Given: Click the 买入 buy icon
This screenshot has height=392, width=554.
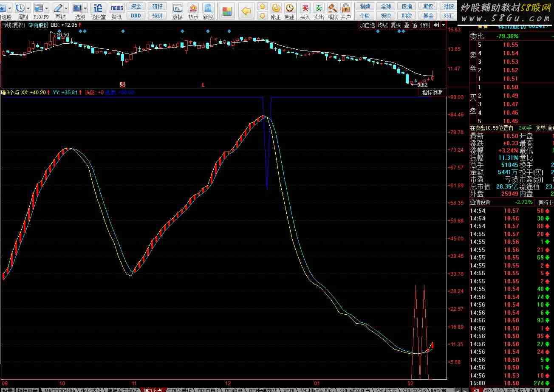Looking at the screenshot, I should [x=305, y=8].
